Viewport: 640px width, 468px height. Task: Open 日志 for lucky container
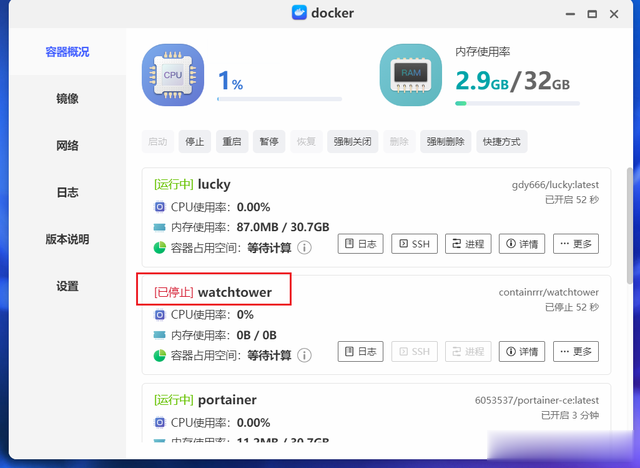(360, 244)
